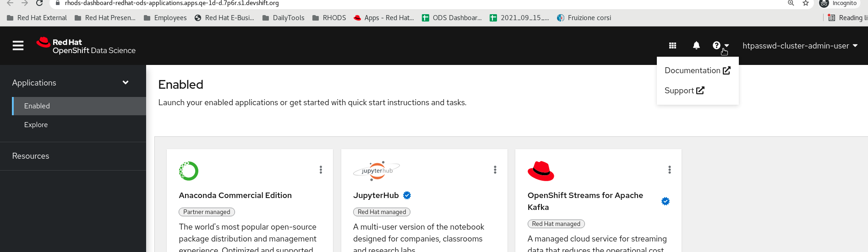The height and width of the screenshot is (252, 868).
Task: Open the Anaconda Commercial Edition kebab menu
Action: 321,170
